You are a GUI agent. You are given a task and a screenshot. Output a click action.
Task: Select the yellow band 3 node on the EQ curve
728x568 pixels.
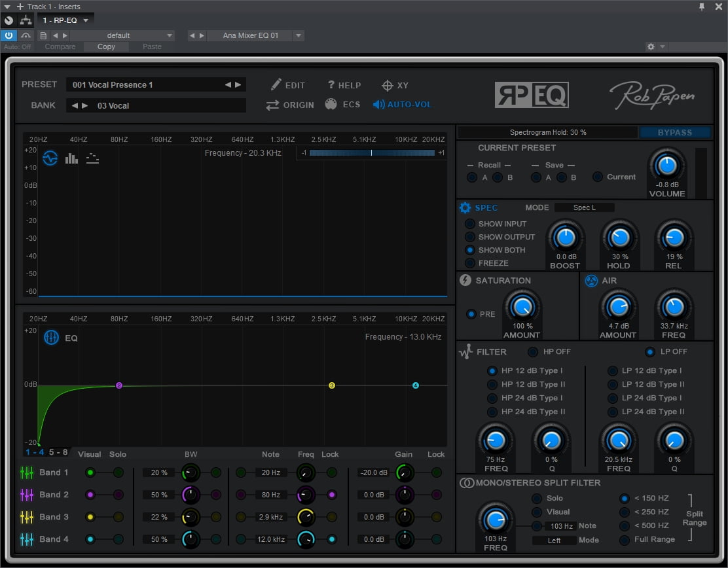pos(331,385)
